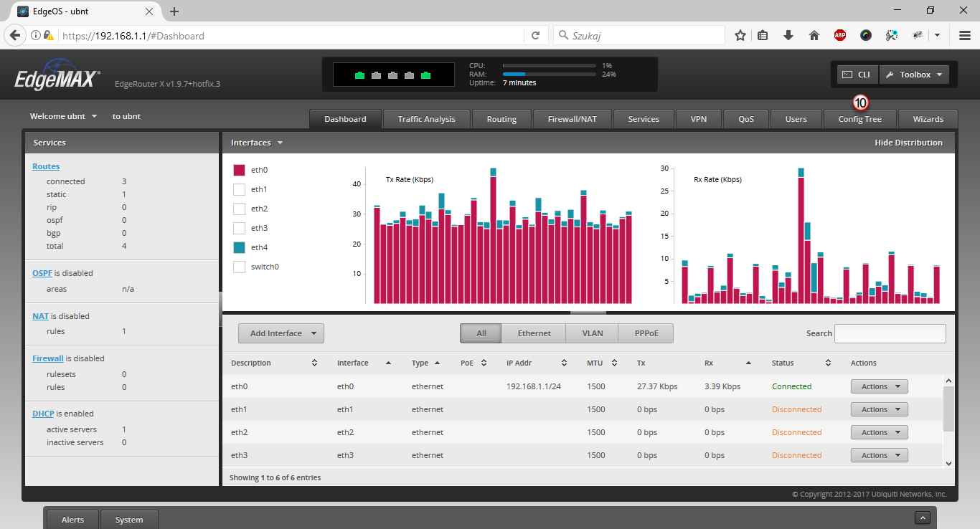Toggle switch0 in the chart legend

[240, 267]
